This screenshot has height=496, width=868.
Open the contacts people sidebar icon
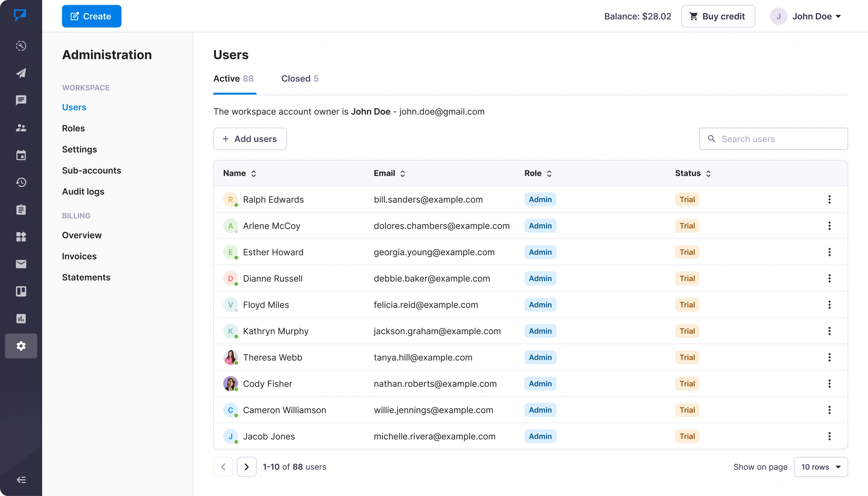pyautogui.click(x=21, y=128)
